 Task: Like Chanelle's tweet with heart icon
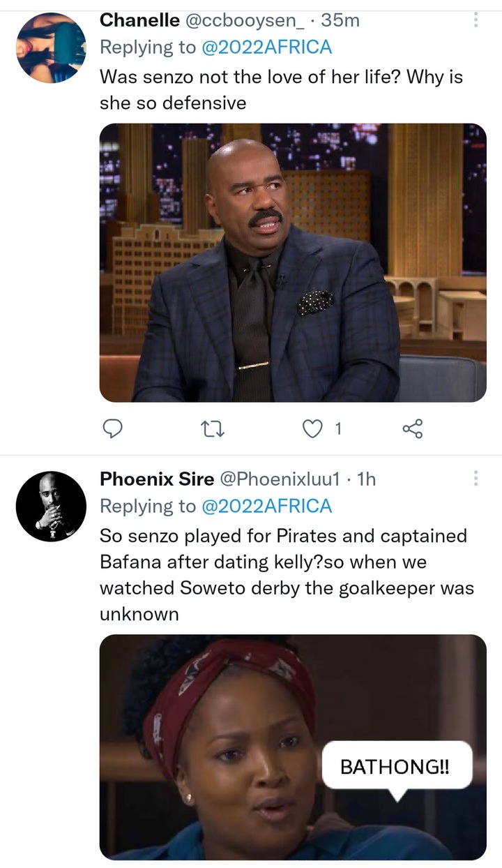312,429
